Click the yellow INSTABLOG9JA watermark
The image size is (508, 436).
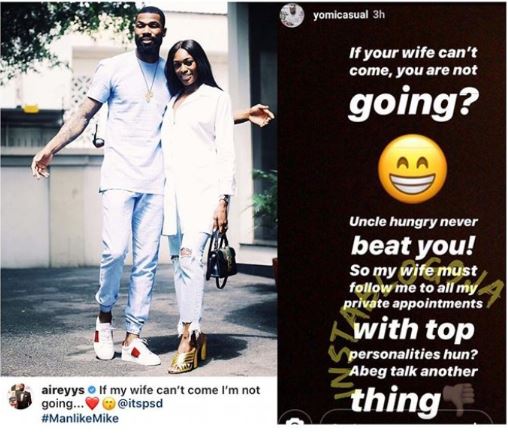tap(415, 338)
